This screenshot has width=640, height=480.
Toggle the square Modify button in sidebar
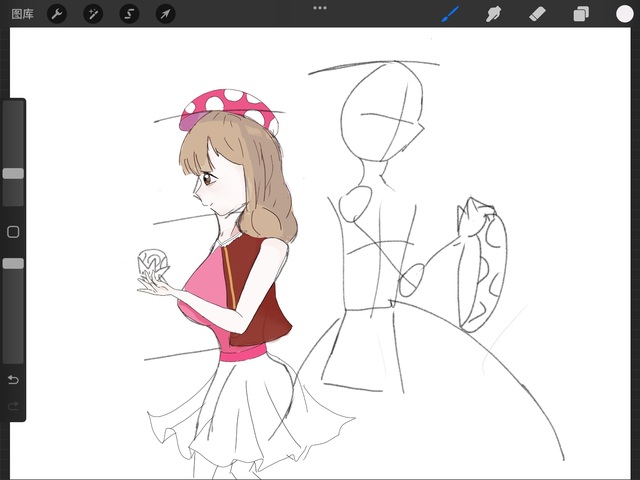(13, 232)
